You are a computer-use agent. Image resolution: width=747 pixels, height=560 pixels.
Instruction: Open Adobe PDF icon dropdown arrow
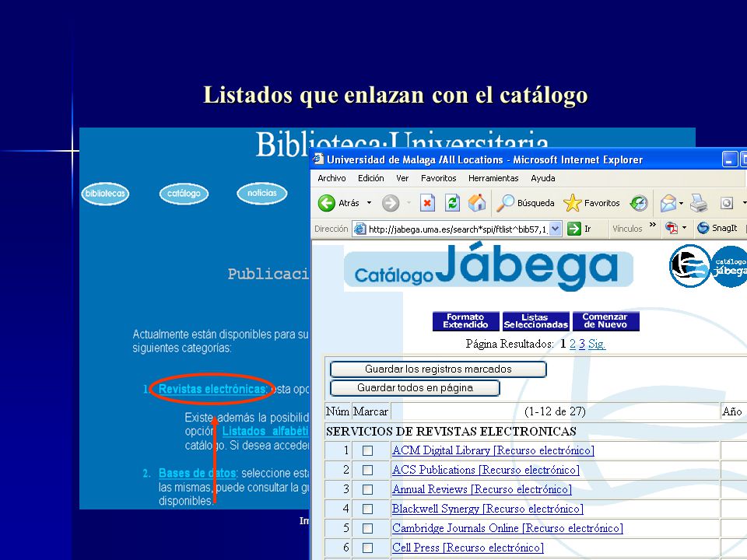point(685,228)
